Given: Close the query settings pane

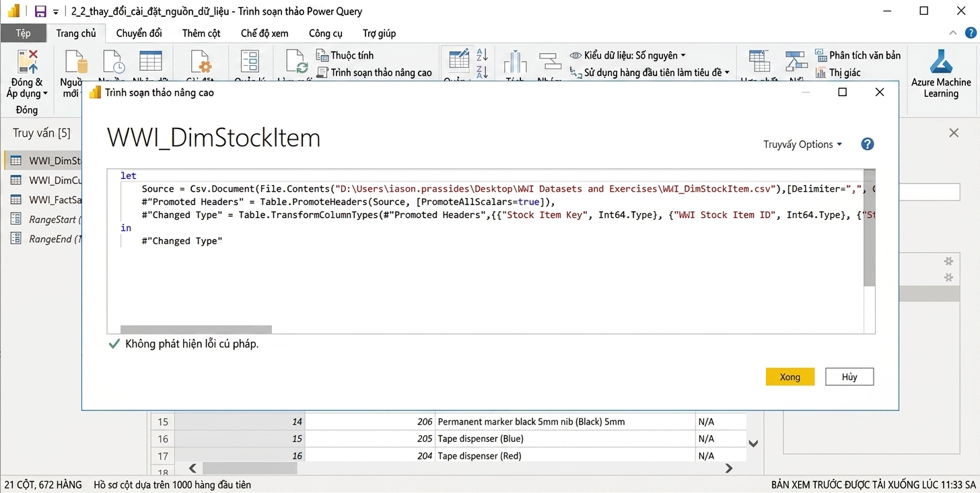Looking at the screenshot, I should pos(954,133).
